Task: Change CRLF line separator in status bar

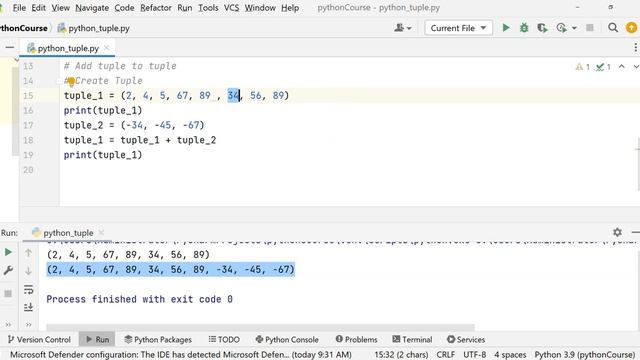Action: click(x=446, y=354)
